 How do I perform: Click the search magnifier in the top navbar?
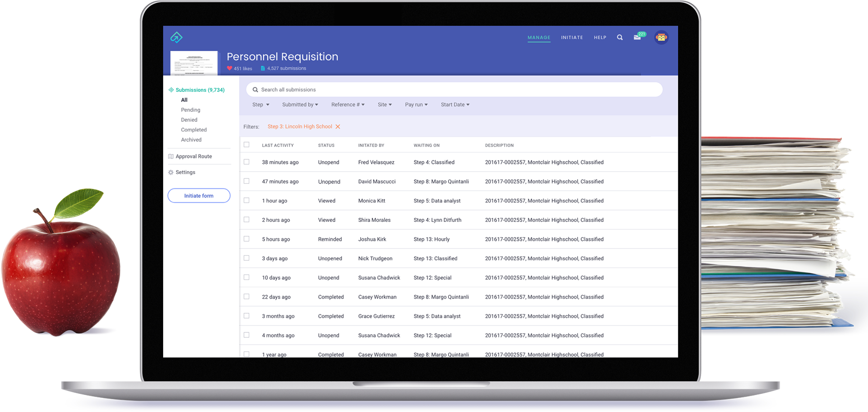tap(620, 37)
